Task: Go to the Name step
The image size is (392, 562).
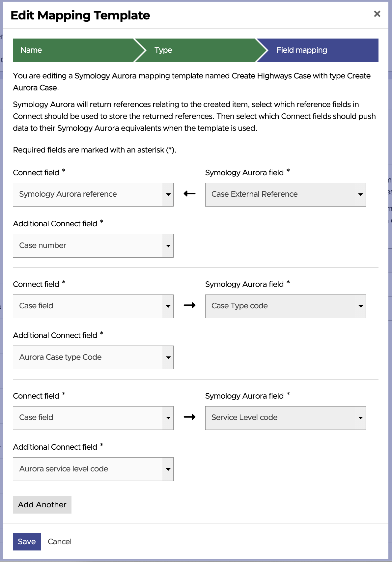Action: (31, 50)
